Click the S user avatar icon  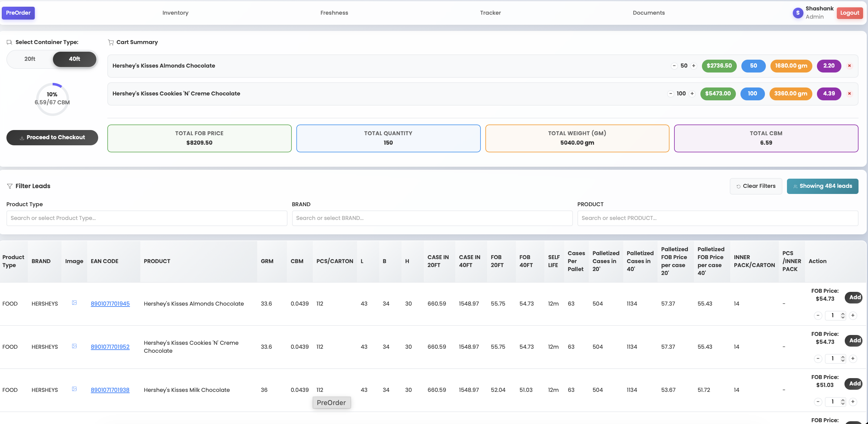(x=798, y=13)
